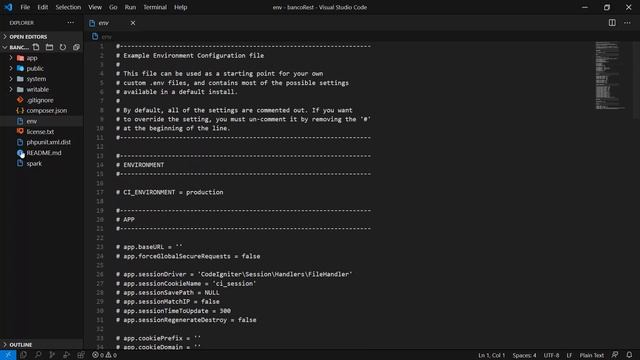Expand the writable folder
This screenshot has height=360, width=640.
point(11,89)
